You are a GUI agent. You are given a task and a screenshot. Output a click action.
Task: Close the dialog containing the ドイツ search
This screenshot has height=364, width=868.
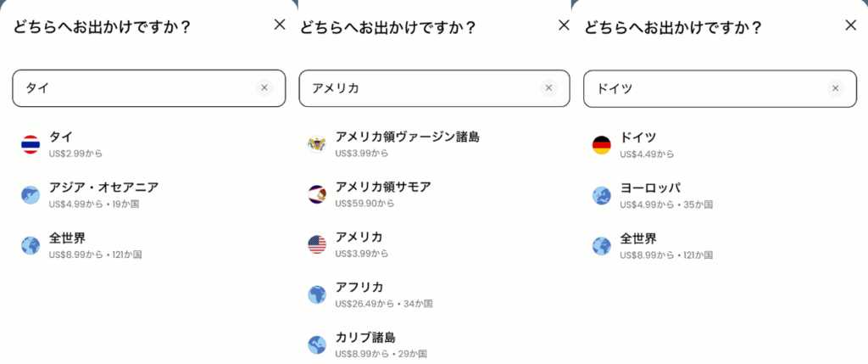pos(851,25)
